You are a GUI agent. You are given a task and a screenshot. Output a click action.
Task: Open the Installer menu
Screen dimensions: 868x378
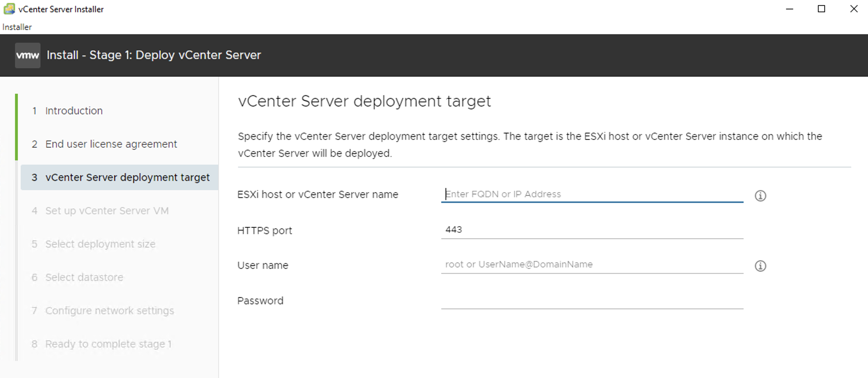pyautogui.click(x=17, y=27)
